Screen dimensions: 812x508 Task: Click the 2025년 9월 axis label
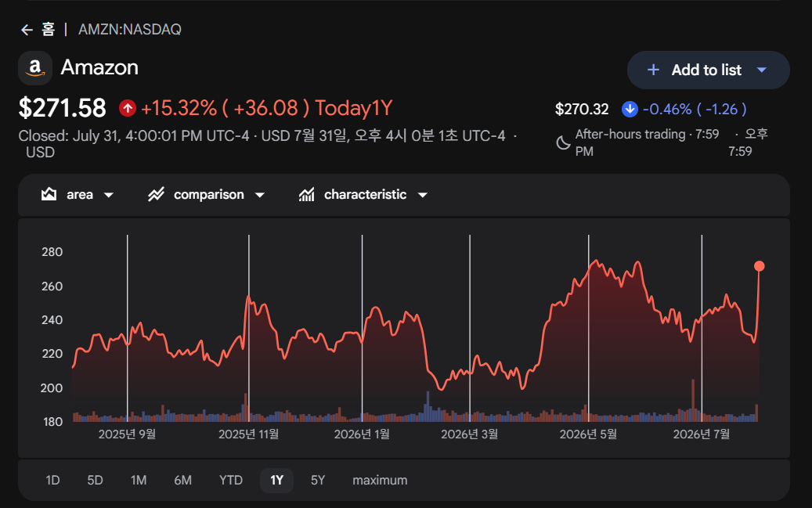click(x=128, y=434)
